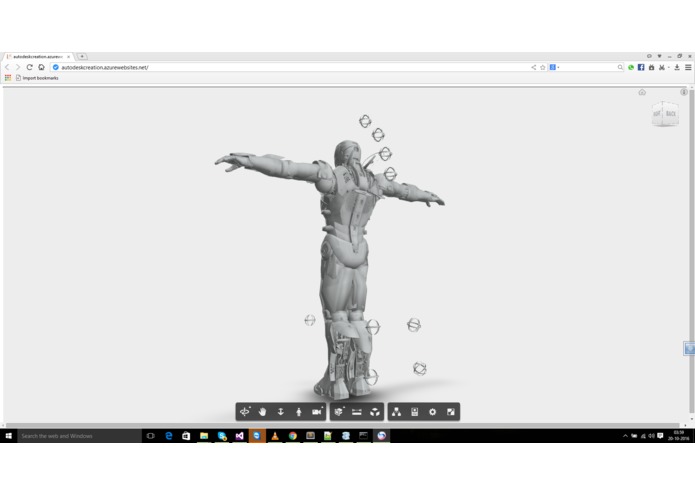Open the Properties panel
This screenshot has height=494, width=695.
pos(414,412)
